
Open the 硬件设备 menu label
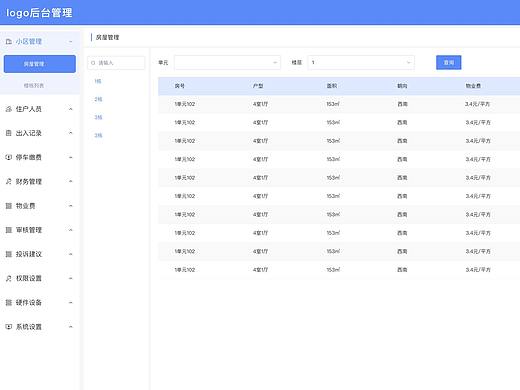point(29,302)
